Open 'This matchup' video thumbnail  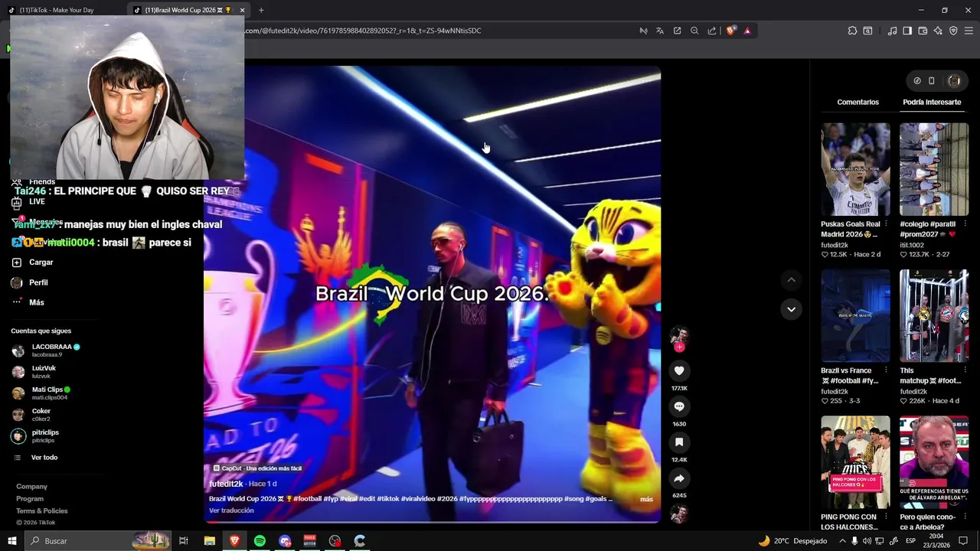click(933, 315)
